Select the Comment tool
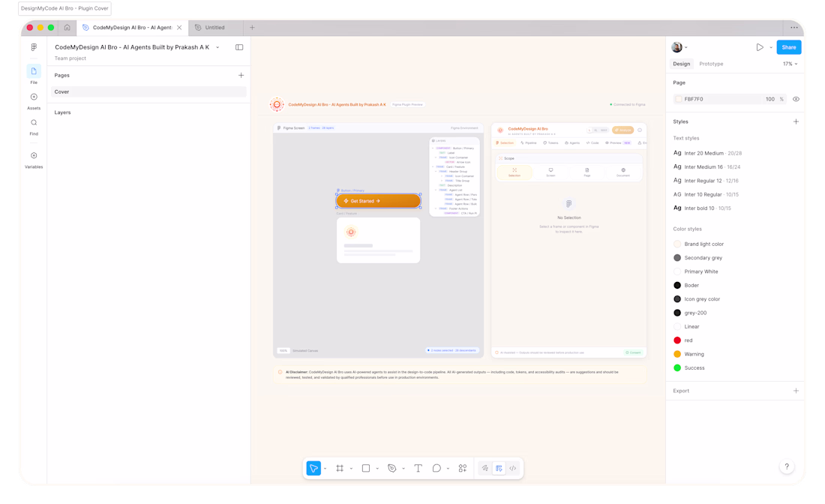The width and height of the screenshot is (825, 504). pos(436,468)
